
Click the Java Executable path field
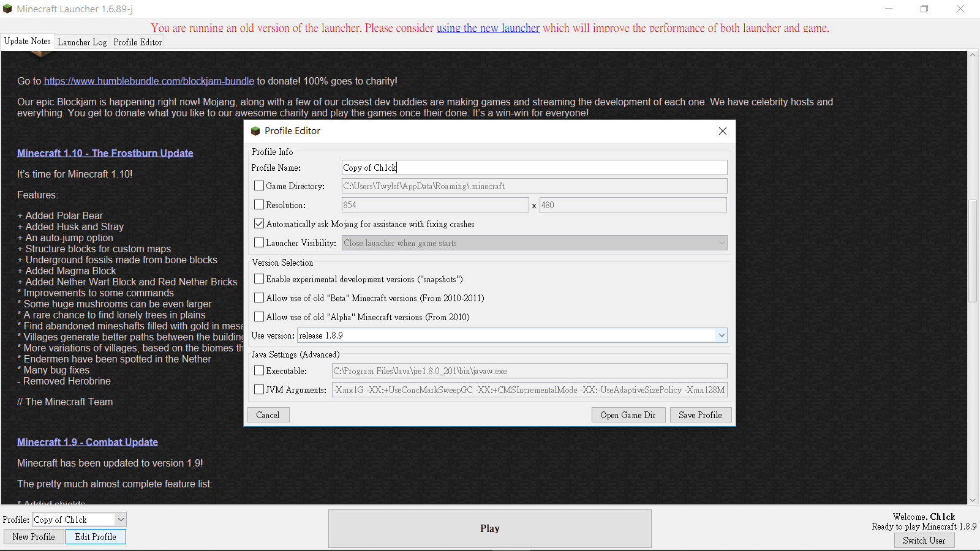point(530,371)
